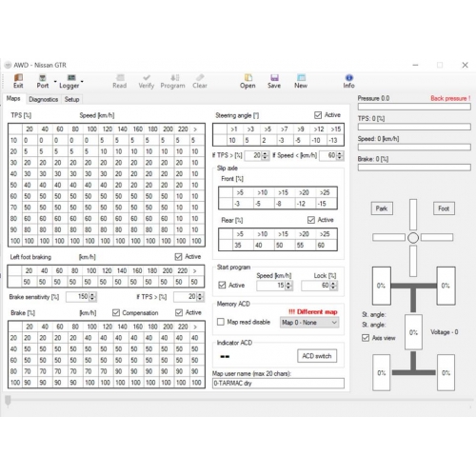Click the Pressure progress bar
Viewport: 476px width, 476px height.
pos(414,107)
